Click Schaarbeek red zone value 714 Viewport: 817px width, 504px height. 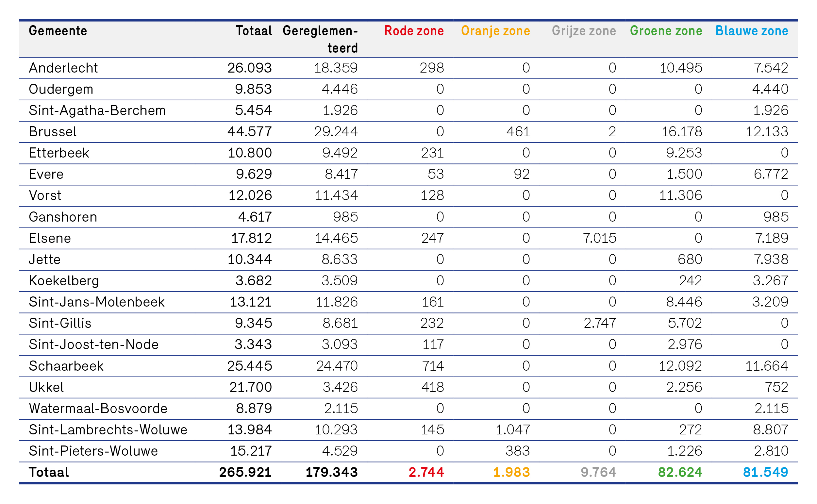click(x=433, y=366)
